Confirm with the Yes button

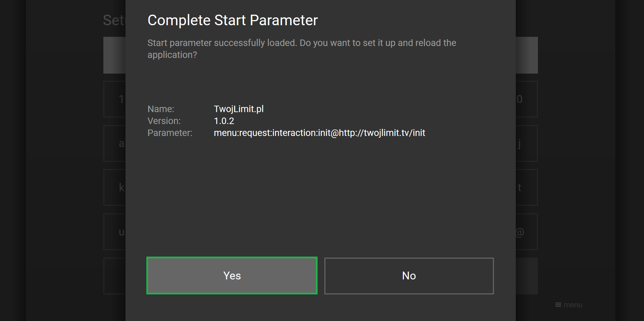point(232,275)
